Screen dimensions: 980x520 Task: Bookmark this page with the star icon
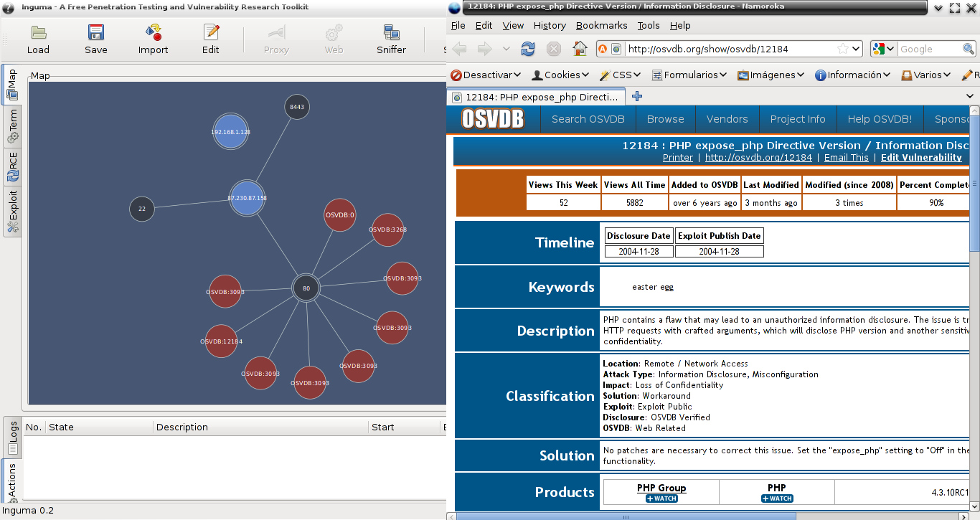click(843, 49)
